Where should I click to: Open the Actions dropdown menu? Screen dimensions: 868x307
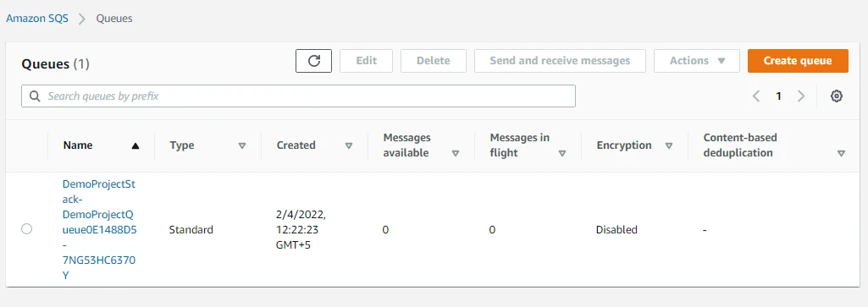click(x=697, y=61)
